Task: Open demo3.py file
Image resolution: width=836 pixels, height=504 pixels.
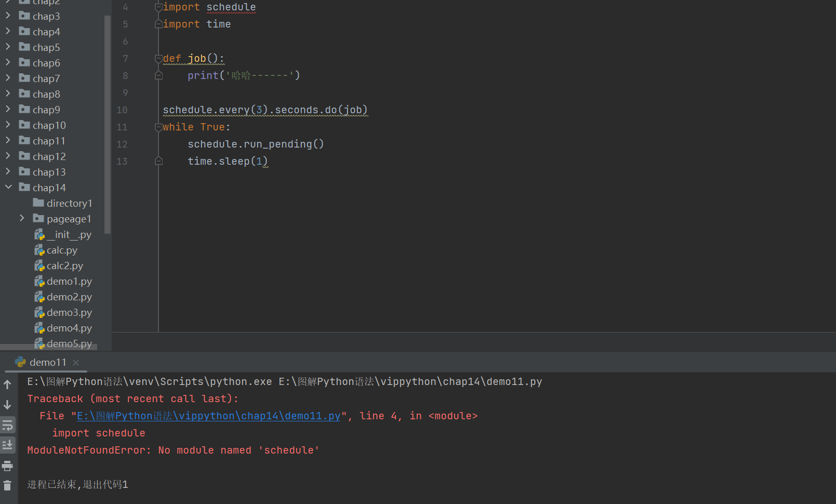Action: pos(63,312)
